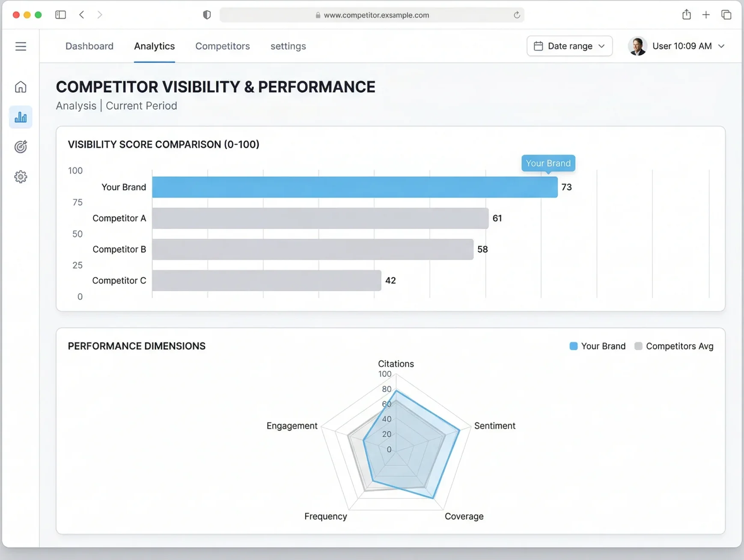Image resolution: width=744 pixels, height=560 pixels.
Task: Click the share icon in the browser toolbar
Action: tap(687, 14)
